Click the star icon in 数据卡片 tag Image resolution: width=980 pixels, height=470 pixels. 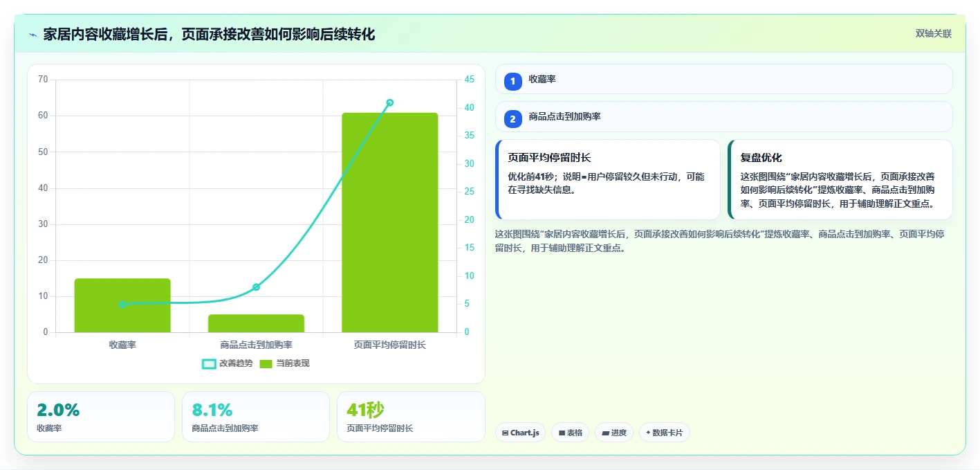click(648, 433)
